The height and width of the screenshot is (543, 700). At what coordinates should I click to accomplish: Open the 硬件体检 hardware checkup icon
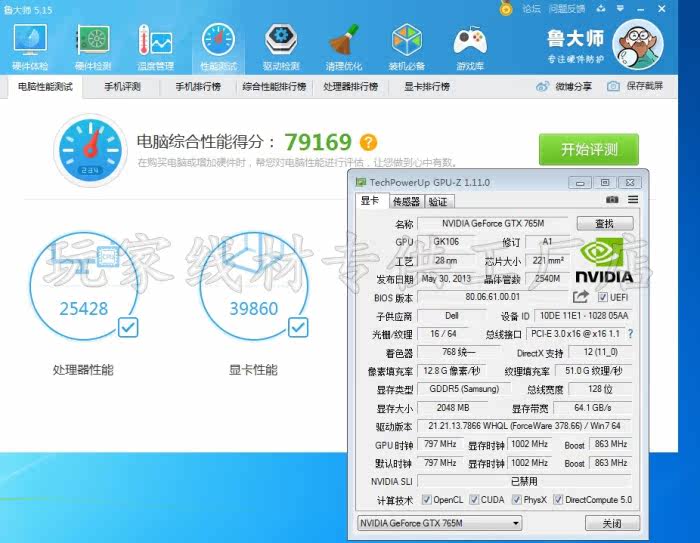coord(30,47)
